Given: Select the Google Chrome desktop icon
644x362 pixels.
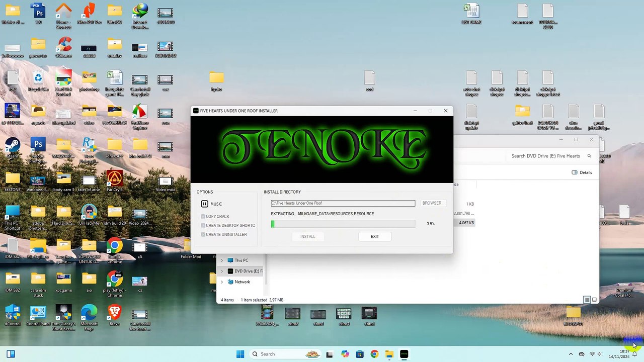Looking at the screenshot, I should pos(115,251).
